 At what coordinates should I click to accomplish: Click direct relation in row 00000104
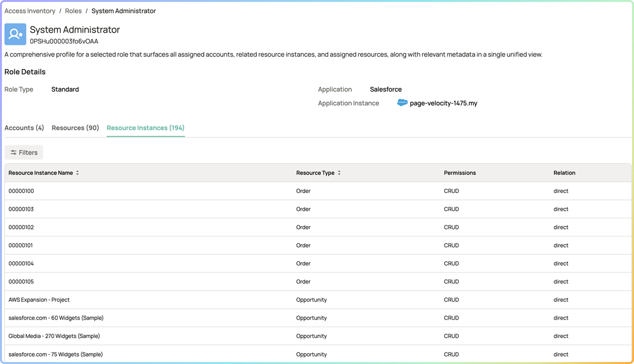(x=561, y=264)
